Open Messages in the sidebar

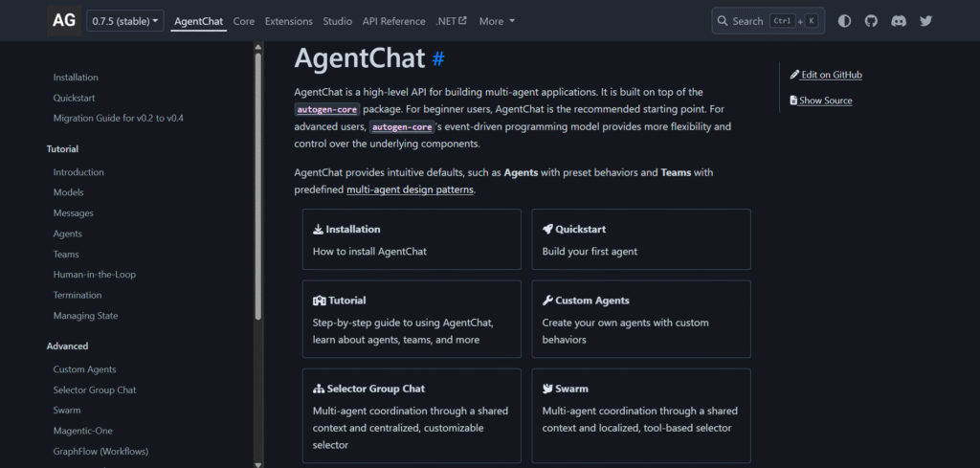click(x=73, y=213)
